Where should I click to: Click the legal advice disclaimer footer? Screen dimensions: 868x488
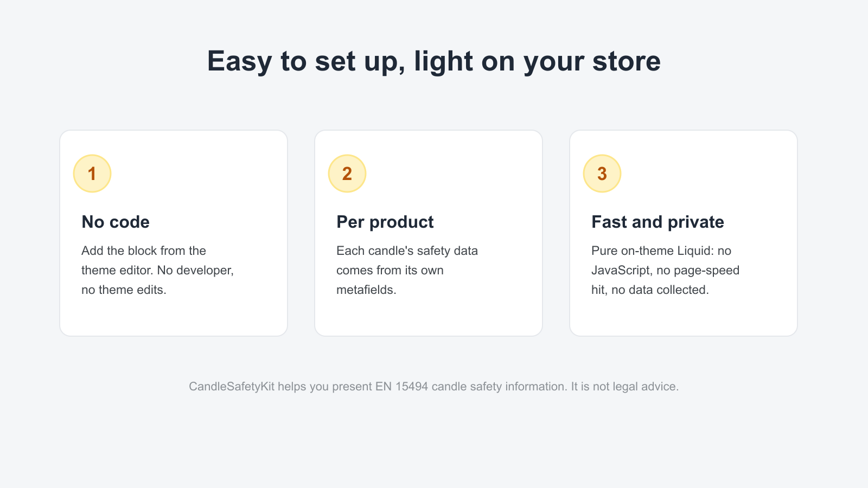(x=434, y=387)
